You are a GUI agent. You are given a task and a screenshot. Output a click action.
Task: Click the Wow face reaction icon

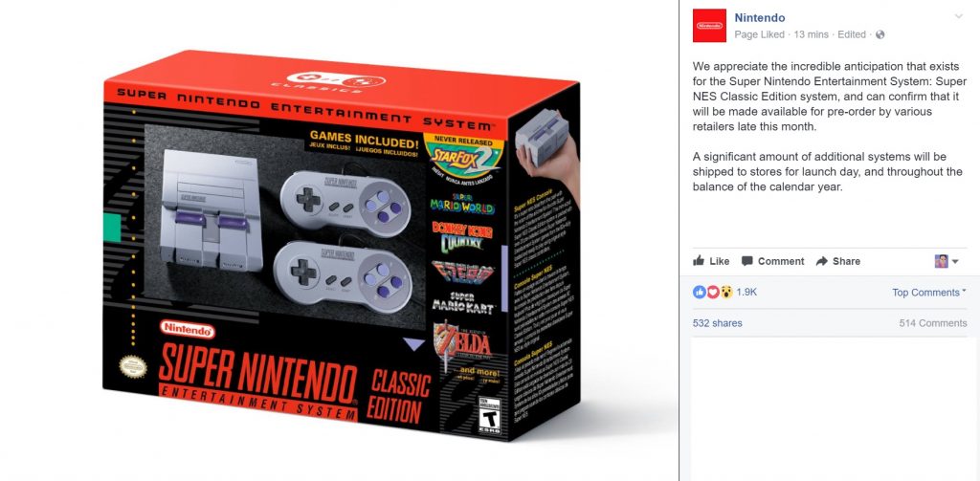point(725,292)
